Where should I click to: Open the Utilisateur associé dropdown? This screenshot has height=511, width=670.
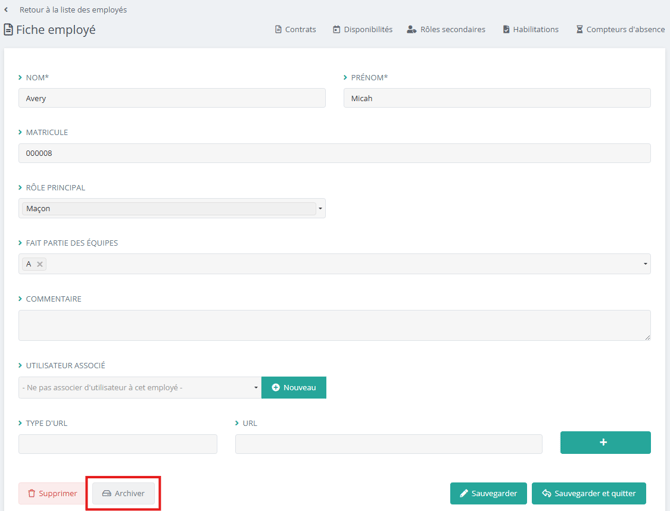pos(255,388)
